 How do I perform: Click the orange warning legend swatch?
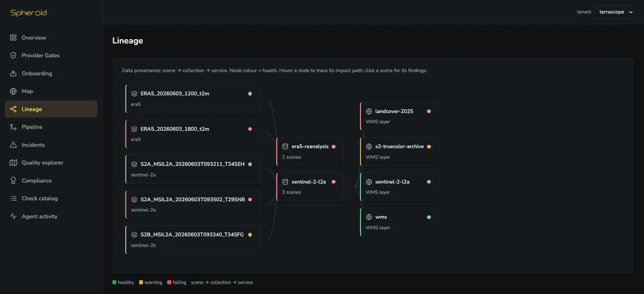tap(141, 282)
